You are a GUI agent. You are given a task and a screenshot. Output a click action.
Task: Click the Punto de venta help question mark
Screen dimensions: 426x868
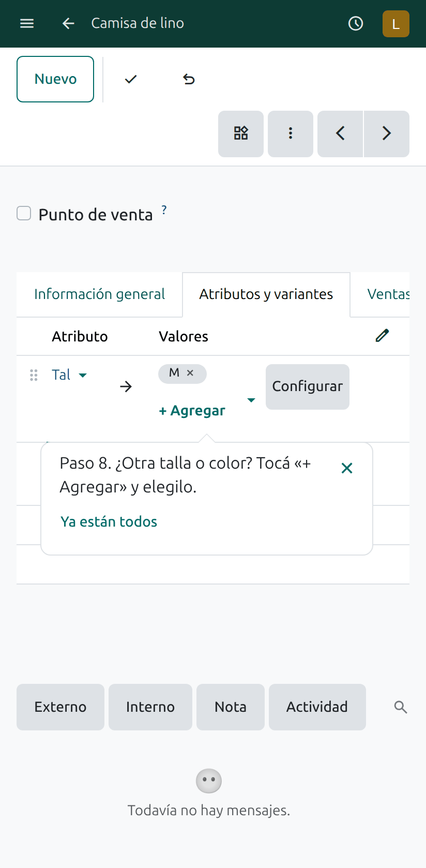pos(164,210)
